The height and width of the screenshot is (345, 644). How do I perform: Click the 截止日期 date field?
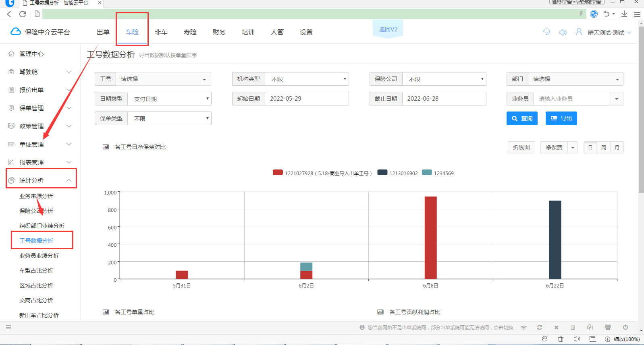pyautogui.click(x=444, y=99)
